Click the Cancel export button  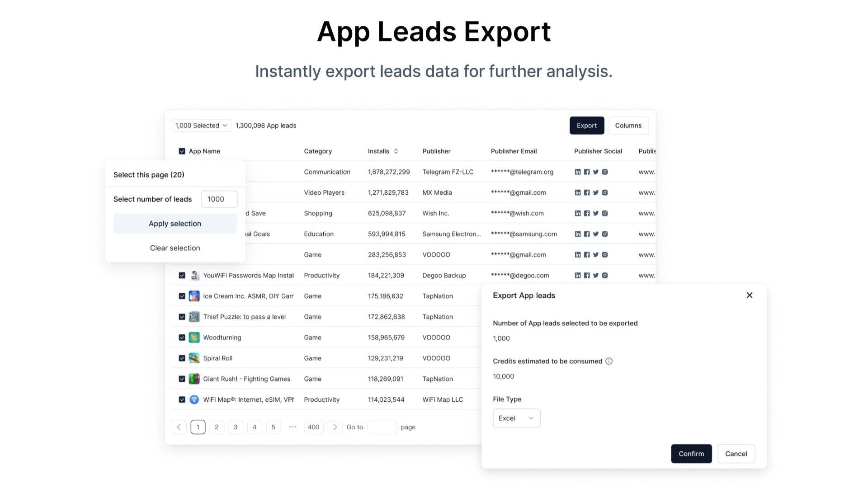coord(736,454)
